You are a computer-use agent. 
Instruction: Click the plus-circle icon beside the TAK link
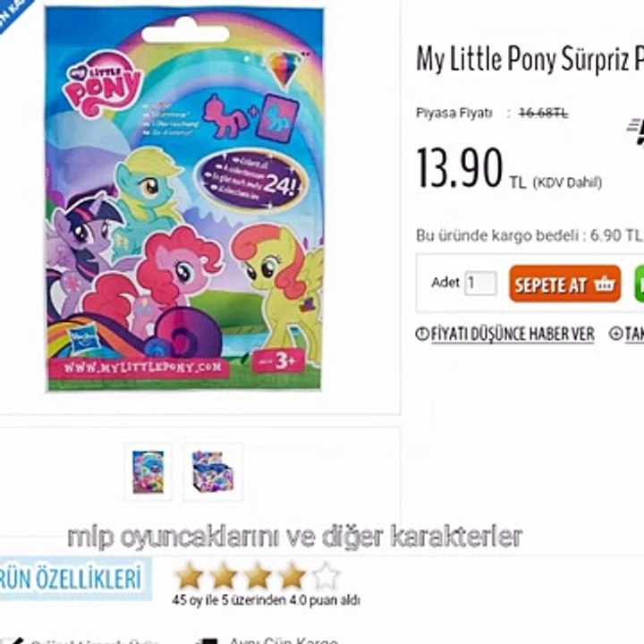pyautogui.click(x=615, y=334)
